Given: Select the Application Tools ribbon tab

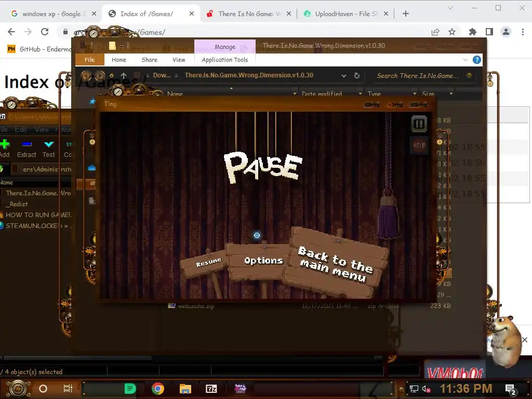Looking at the screenshot, I should (x=224, y=60).
